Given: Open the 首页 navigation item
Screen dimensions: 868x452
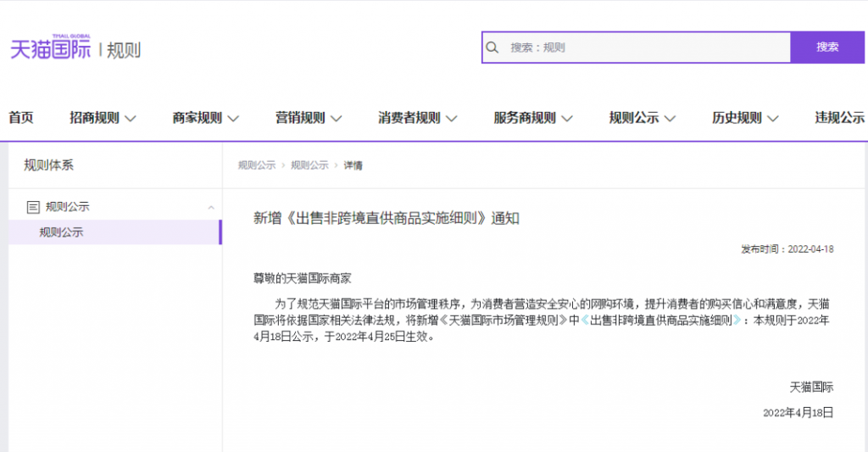Looking at the screenshot, I should click(21, 118).
